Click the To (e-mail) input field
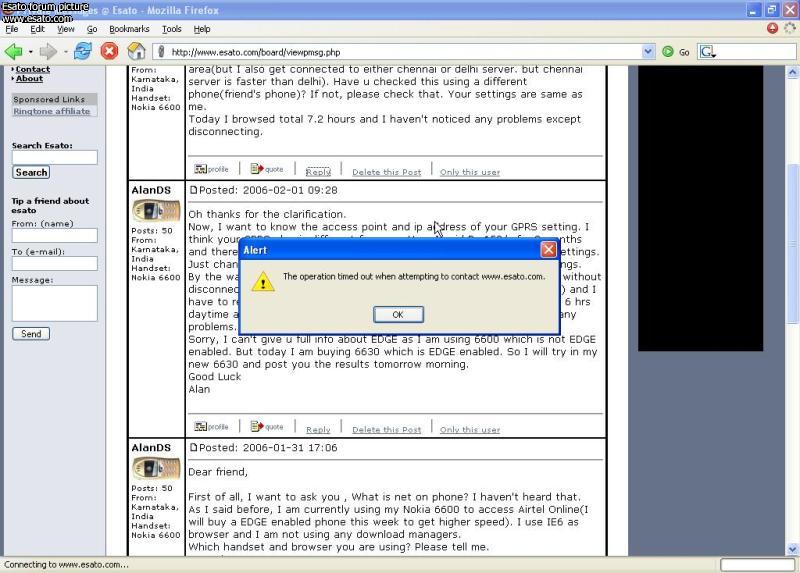The width and height of the screenshot is (800, 573). coord(55,263)
